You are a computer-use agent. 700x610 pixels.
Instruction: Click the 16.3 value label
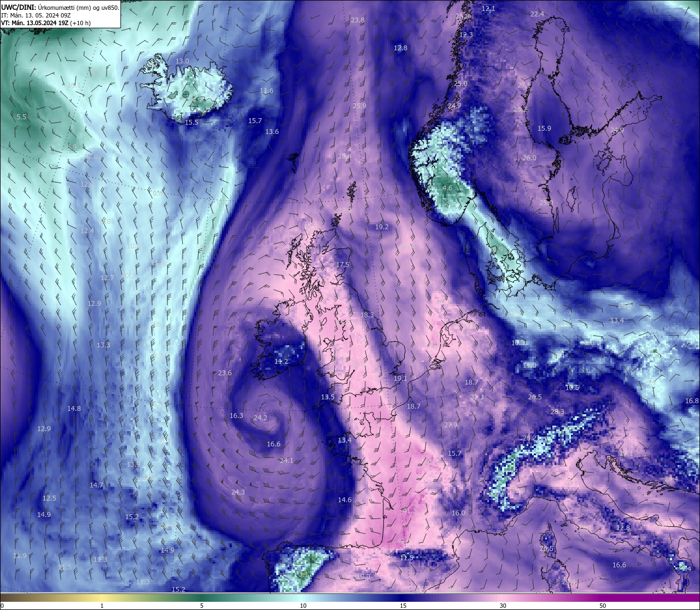pos(236,416)
